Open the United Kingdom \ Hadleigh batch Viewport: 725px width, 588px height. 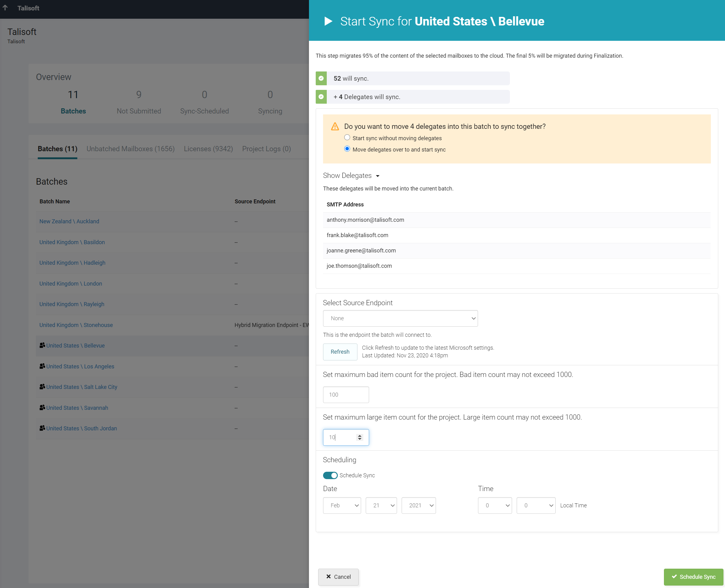(72, 263)
